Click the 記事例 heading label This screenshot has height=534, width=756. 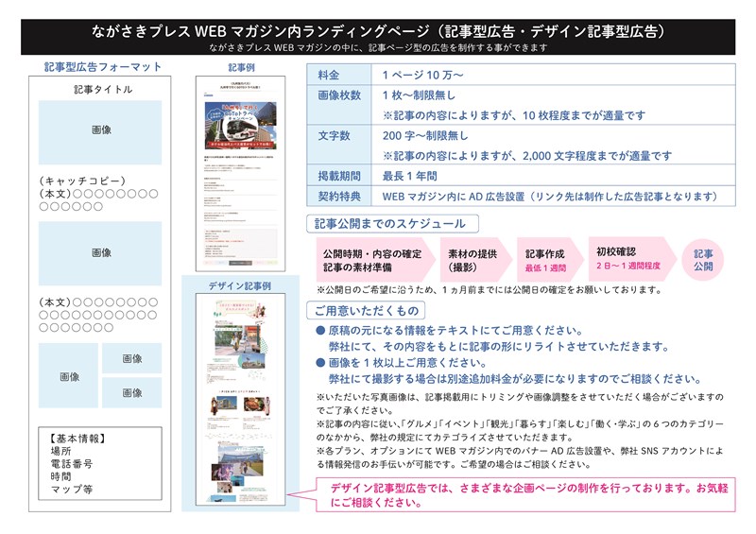click(241, 67)
